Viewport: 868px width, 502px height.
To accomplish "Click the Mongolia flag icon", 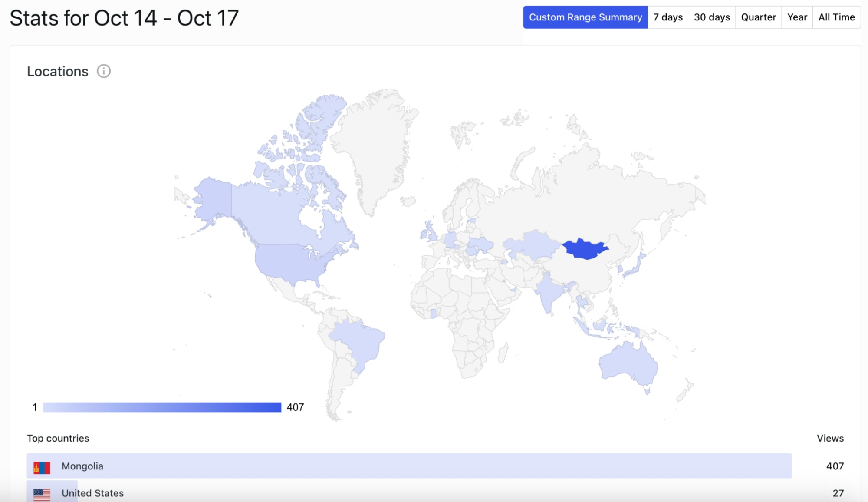I will click(42, 467).
